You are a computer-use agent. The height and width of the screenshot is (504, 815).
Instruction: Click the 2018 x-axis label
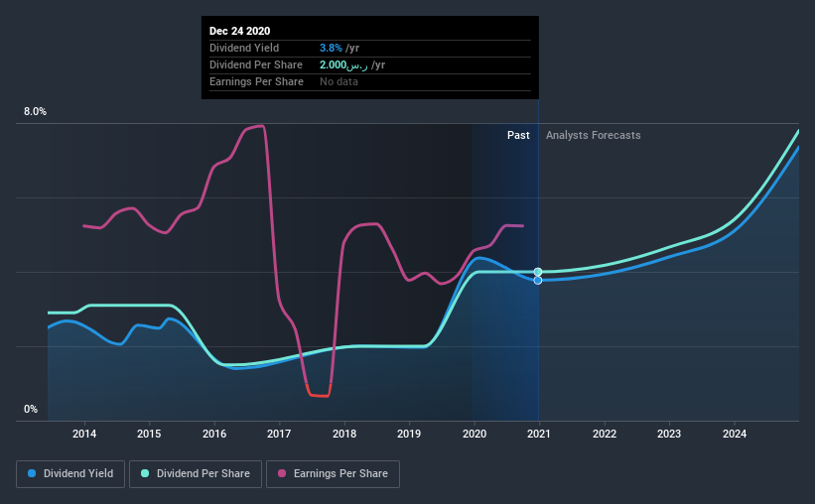pos(344,434)
